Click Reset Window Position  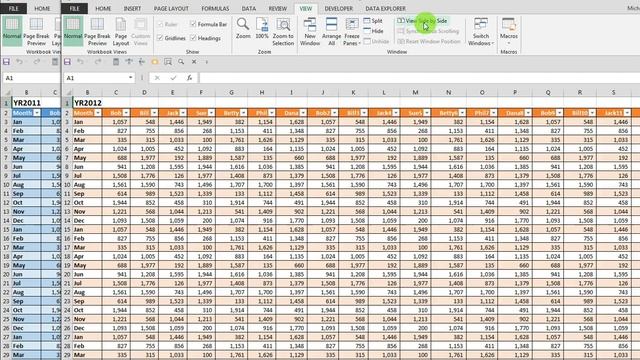(429, 41)
